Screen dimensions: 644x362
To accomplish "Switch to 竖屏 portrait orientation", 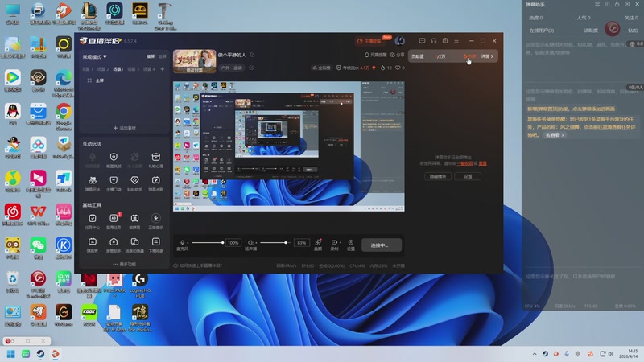I will coord(163,56).
